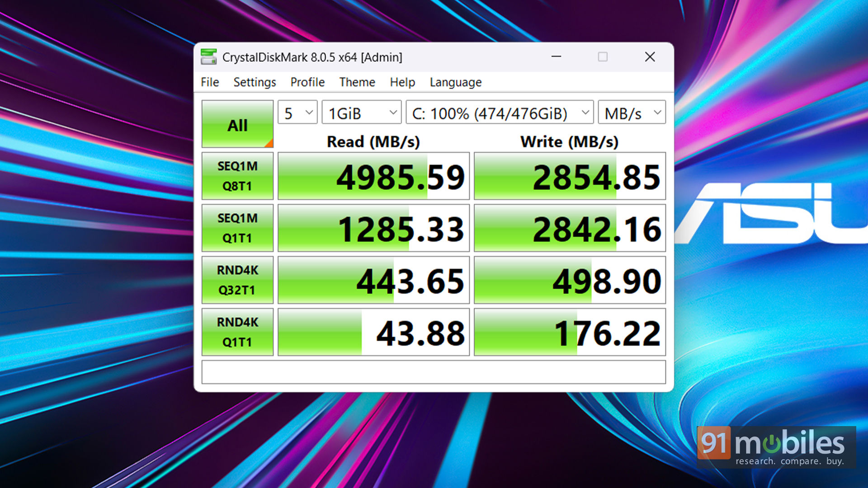Open the Help menu
This screenshot has height=488, width=868.
coord(402,82)
